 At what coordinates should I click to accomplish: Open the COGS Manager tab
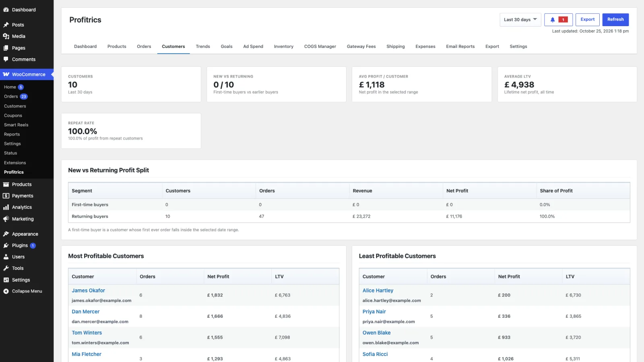point(320,47)
